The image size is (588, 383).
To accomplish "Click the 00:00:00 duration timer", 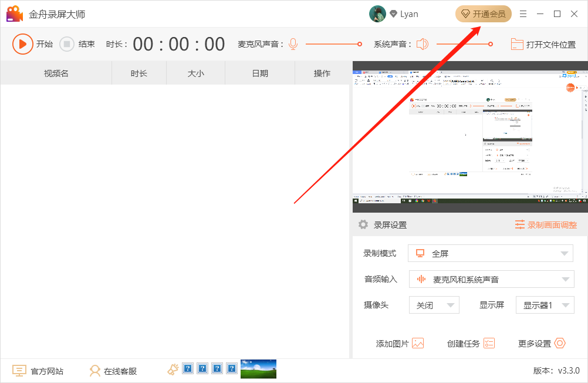I will point(178,44).
